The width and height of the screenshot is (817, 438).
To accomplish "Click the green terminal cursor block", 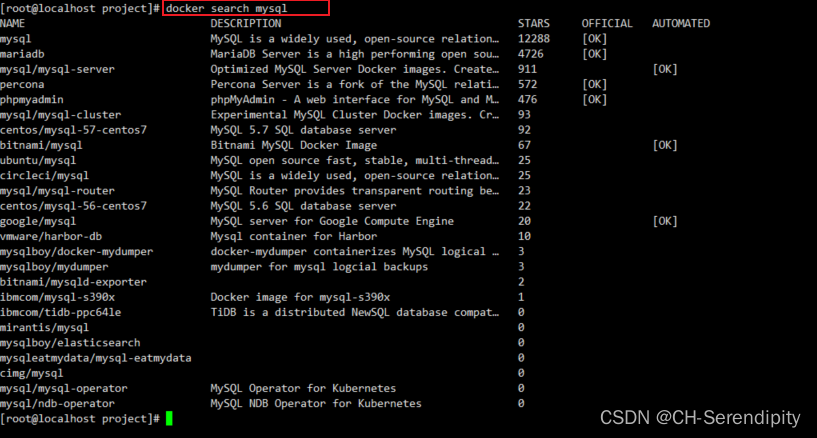I will click(x=169, y=418).
